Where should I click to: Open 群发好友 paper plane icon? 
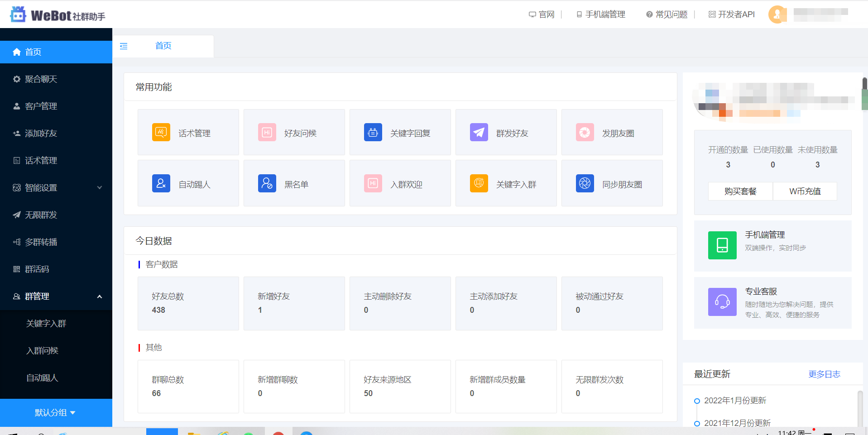click(479, 132)
